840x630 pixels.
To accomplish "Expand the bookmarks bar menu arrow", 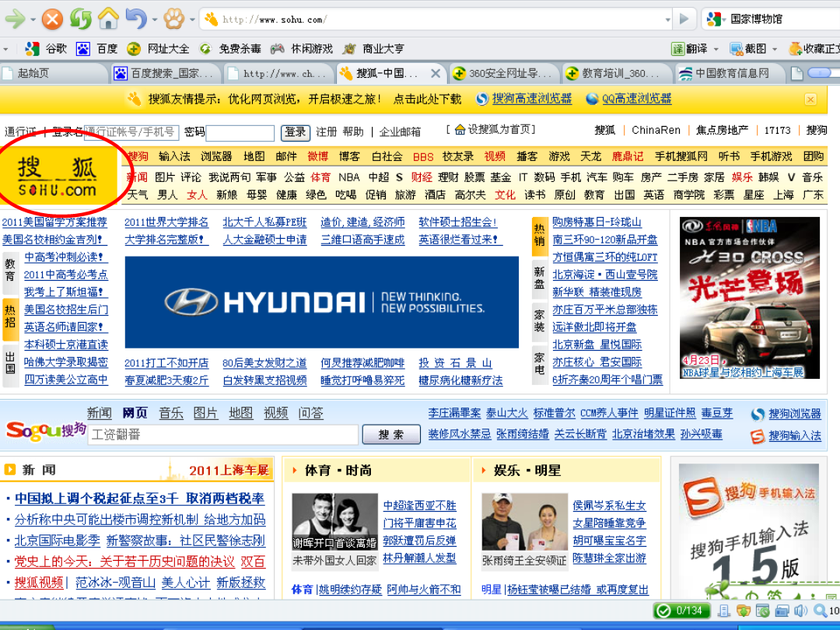I will click(6, 49).
